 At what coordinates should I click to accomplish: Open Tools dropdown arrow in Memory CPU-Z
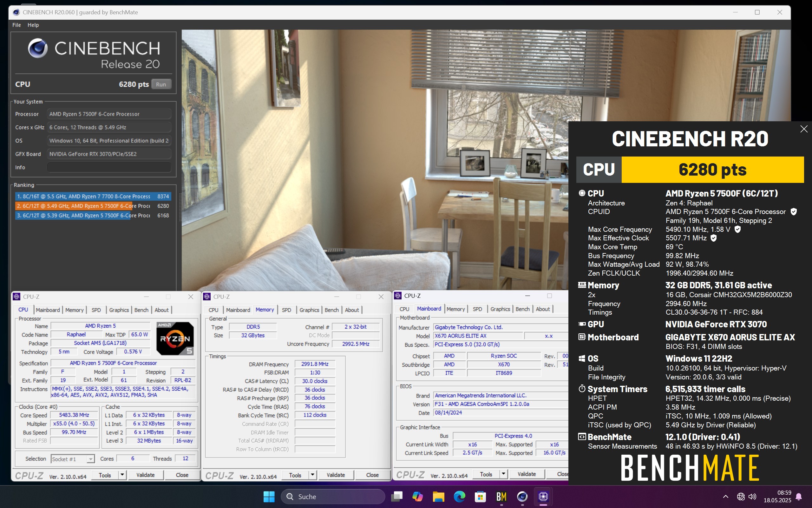pyautogui.click(x=312, y=475)
